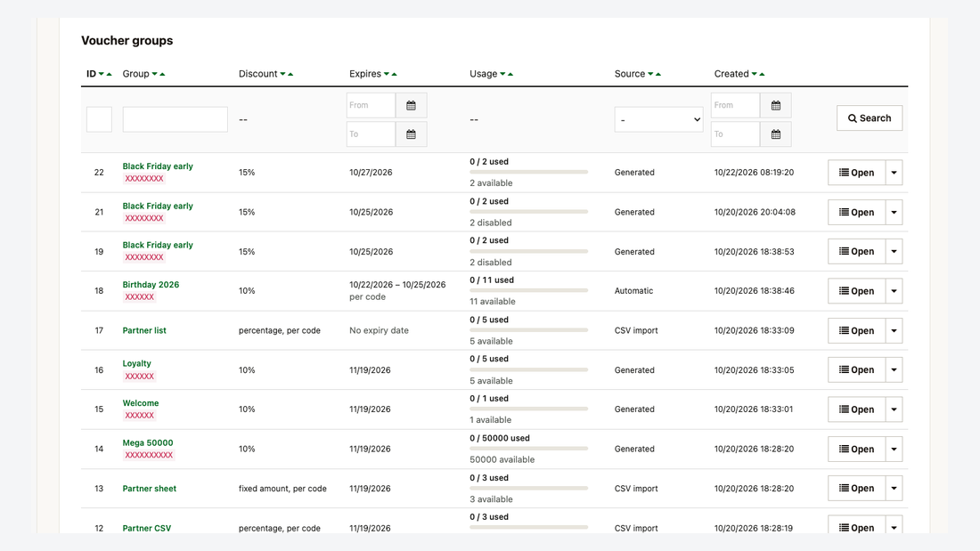The image size is (980, 551).
Task: Follow the Partner sheet group link
Action: (150, 489)
